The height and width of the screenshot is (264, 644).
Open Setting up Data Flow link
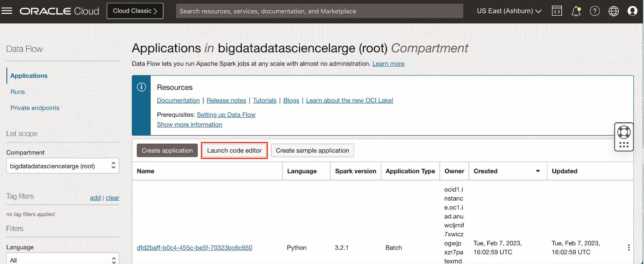pos(226,115)
